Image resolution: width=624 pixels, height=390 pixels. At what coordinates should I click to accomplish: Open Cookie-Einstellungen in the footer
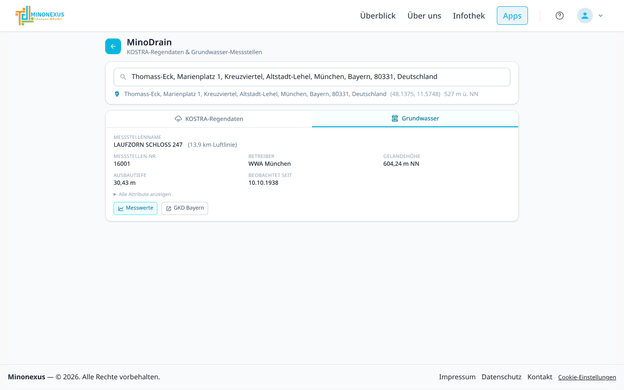tap(587, 377)
